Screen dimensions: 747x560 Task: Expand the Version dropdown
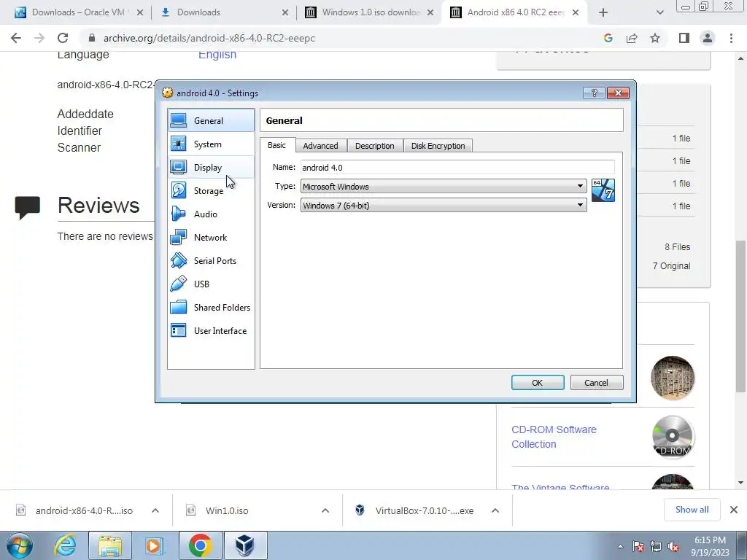pos(443,205)
